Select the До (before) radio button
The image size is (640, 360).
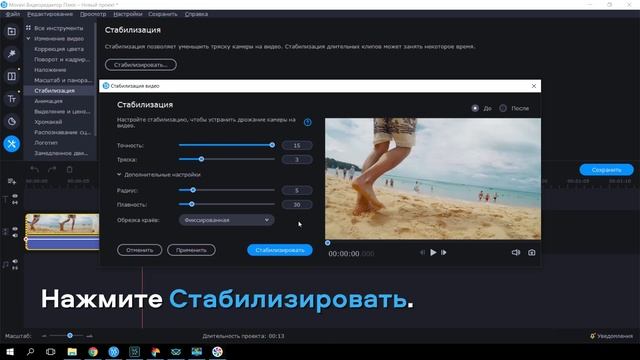475,108
